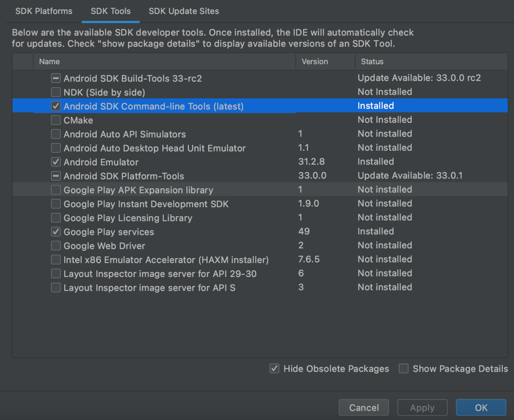Image resolution: width=514 pixels, height=420 pixels.
Task: Uncheck Android SDK Command-line Tools (latest)
Action: click(56, 106)
